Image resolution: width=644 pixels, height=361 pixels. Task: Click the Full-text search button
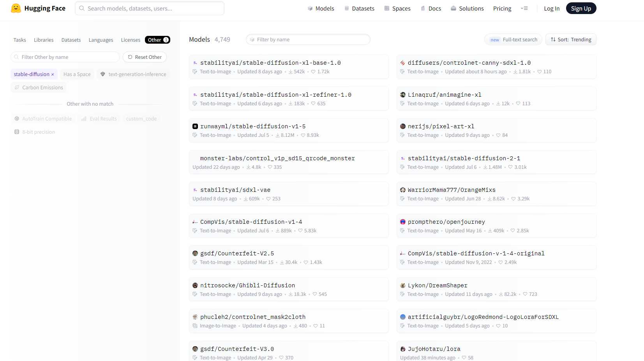point(513,39)
